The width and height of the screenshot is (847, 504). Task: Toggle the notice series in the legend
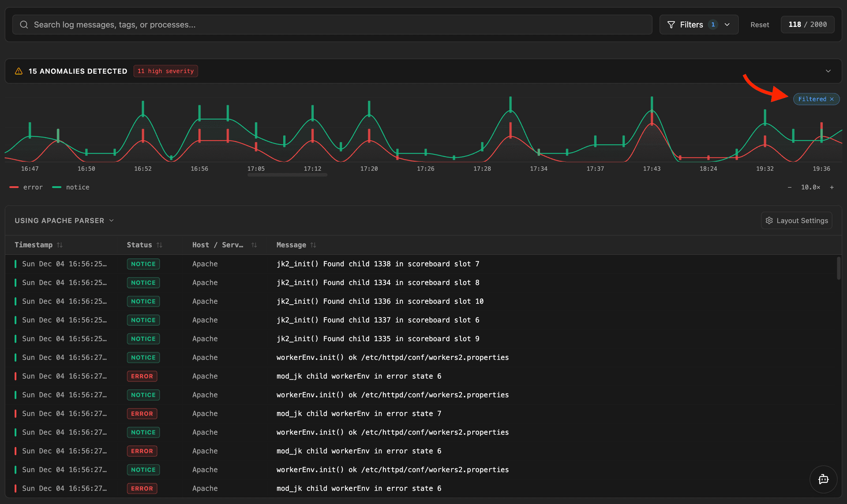click(x=71, y=187)
